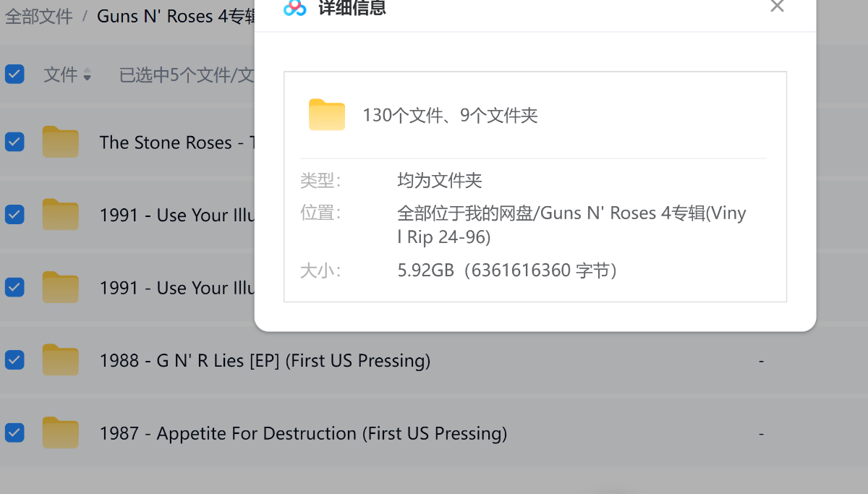
Task: Click the folder icon in the 详细信息 dialog
Action: pos(327,115)
